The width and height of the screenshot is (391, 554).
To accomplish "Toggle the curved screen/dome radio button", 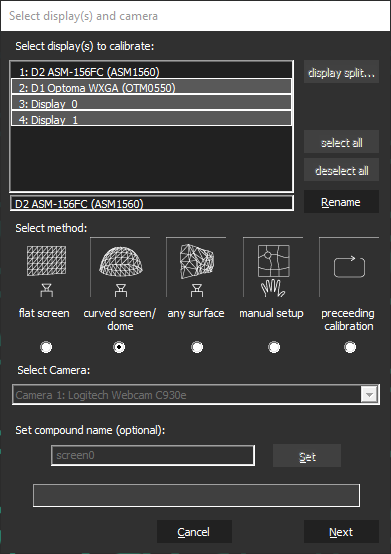I will (119, 347).
